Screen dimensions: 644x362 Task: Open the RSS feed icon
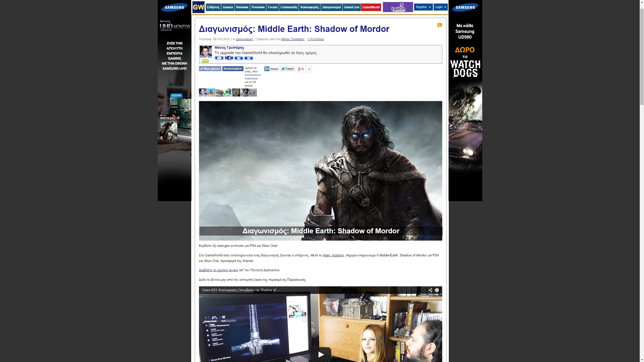[439, 25]
